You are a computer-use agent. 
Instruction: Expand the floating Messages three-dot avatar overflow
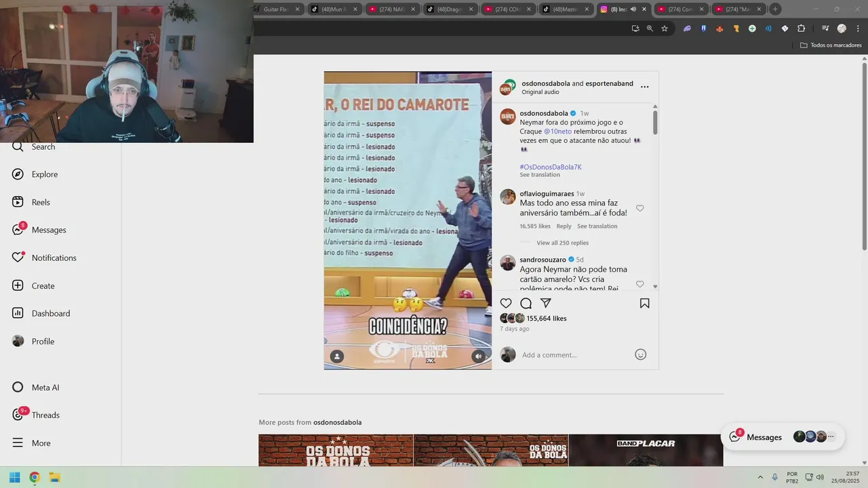click(831, 437)
